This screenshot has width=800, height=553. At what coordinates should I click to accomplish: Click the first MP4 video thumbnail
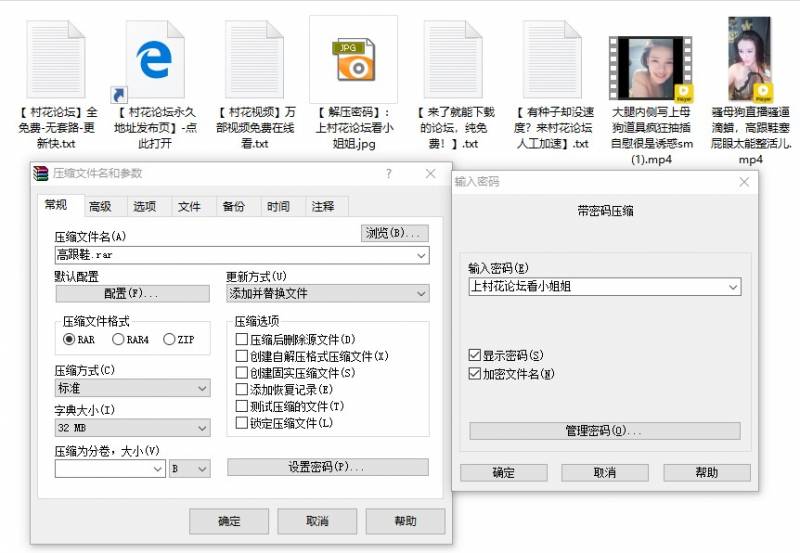[651, 70]
